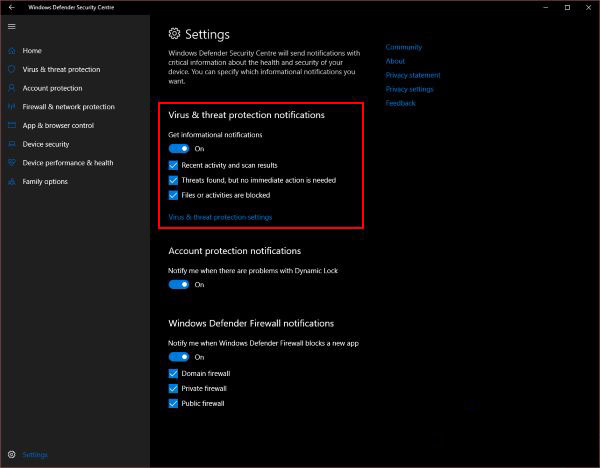This screenshot has width=600, height=468.
Task: Open Firewall & network protection icon
Action: tap(11, 107)
